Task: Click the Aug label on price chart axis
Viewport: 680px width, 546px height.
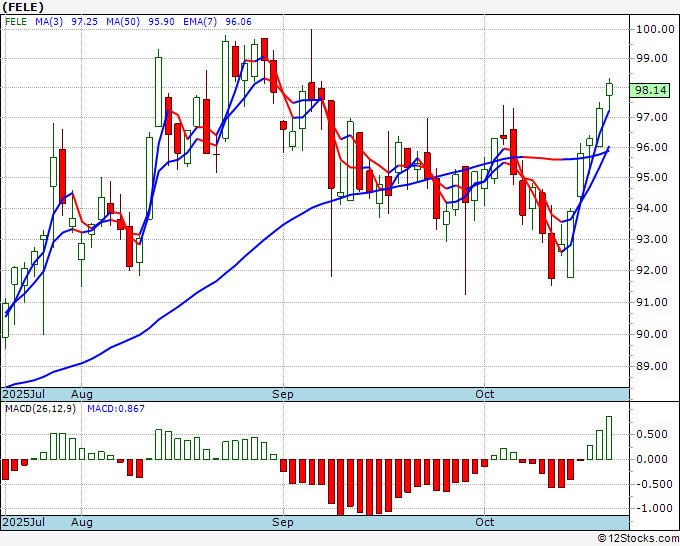Action: click(x=82, y=394)
